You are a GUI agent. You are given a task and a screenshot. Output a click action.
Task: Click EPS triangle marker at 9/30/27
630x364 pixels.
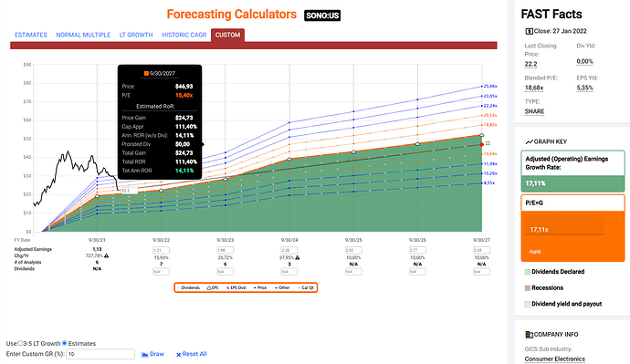pos(482,135)
